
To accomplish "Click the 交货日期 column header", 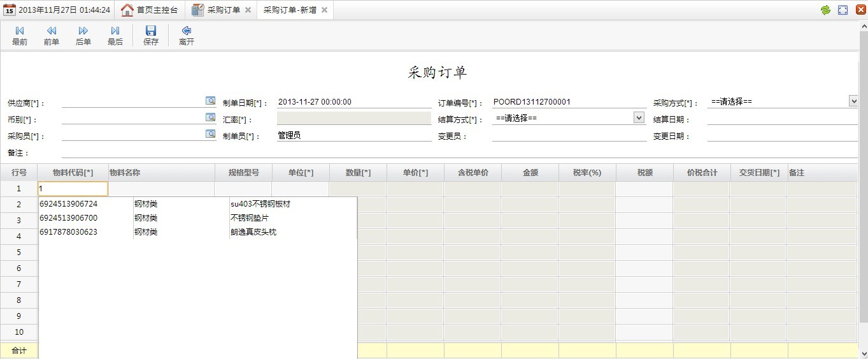I will pos(759,173).
